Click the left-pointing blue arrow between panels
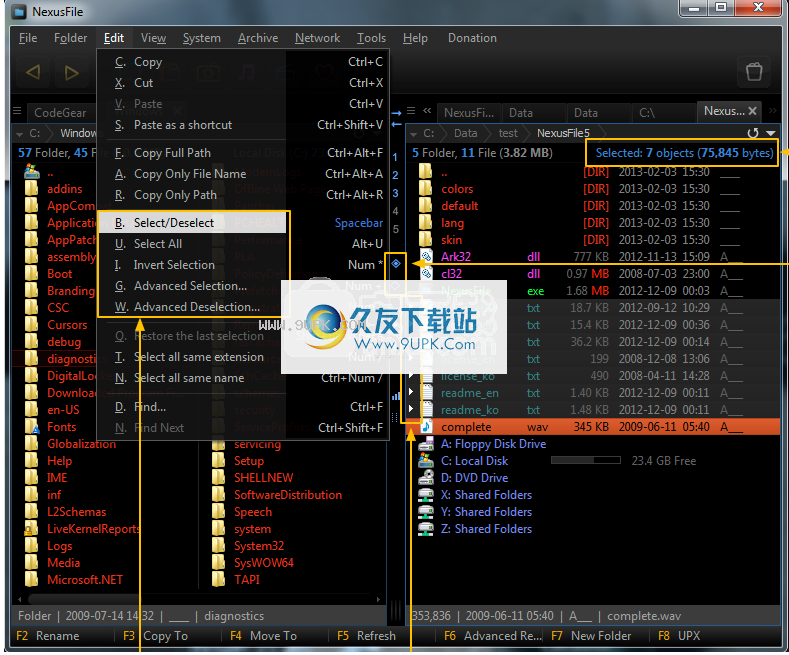This screenshot has height=655, width=789. click(397, 124)
